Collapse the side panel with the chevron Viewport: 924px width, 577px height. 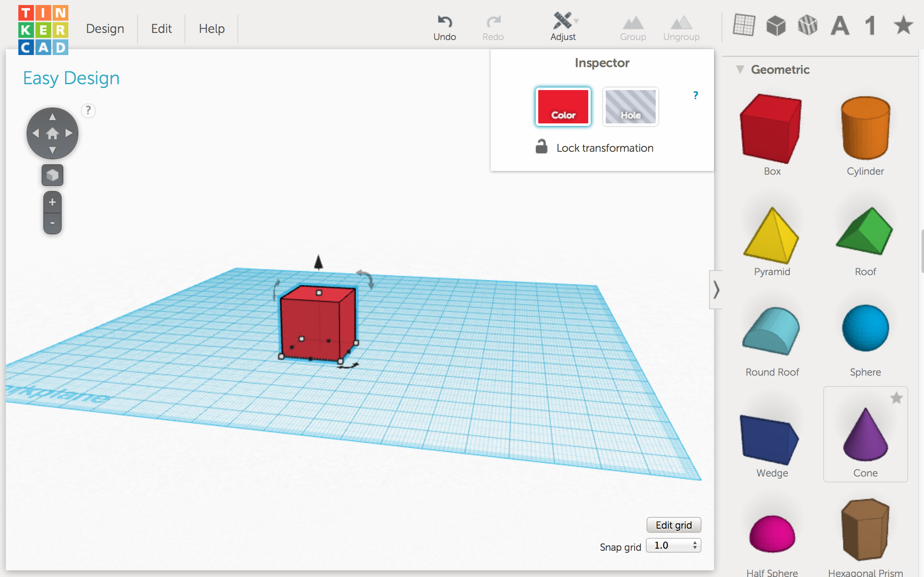point(716,290)
